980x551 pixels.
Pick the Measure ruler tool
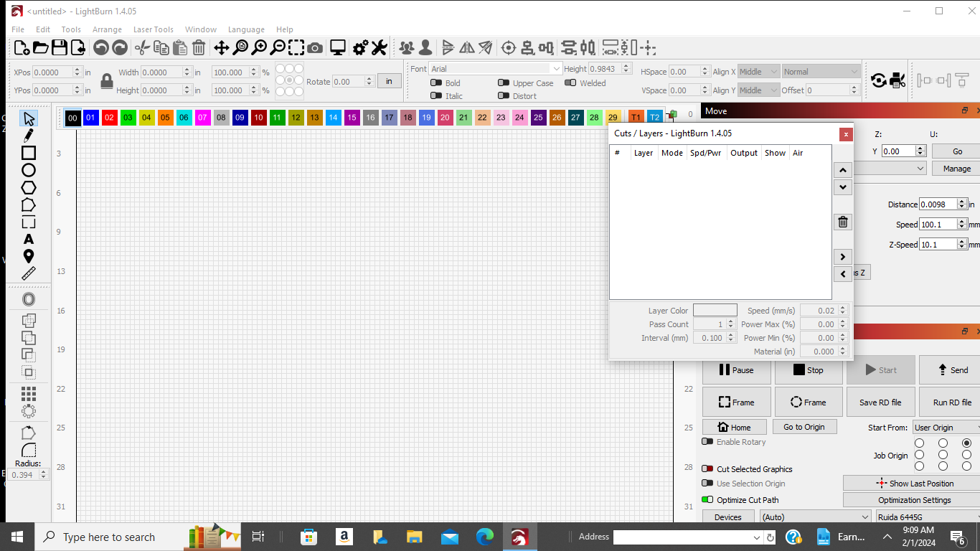coord(29,273)
